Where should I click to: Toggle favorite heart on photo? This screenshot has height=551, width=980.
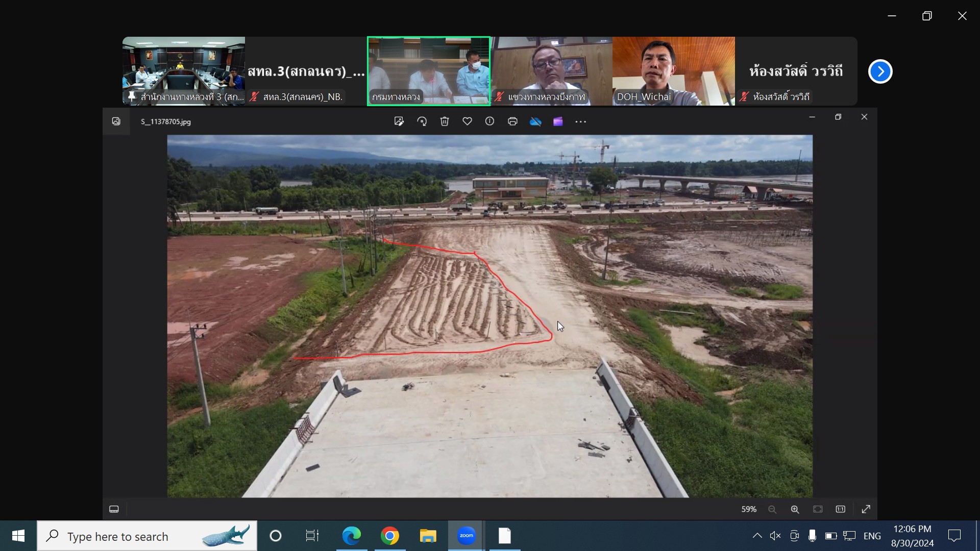(x=467, y=121)
